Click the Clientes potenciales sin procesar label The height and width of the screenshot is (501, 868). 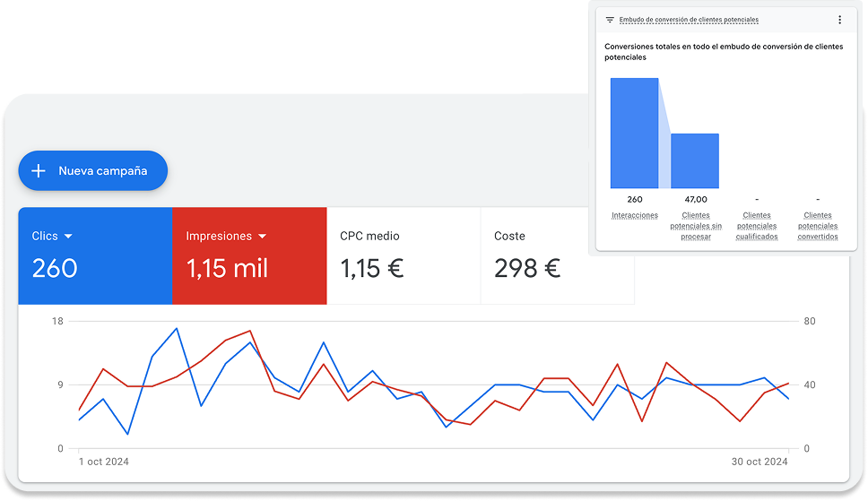point(695,226)
